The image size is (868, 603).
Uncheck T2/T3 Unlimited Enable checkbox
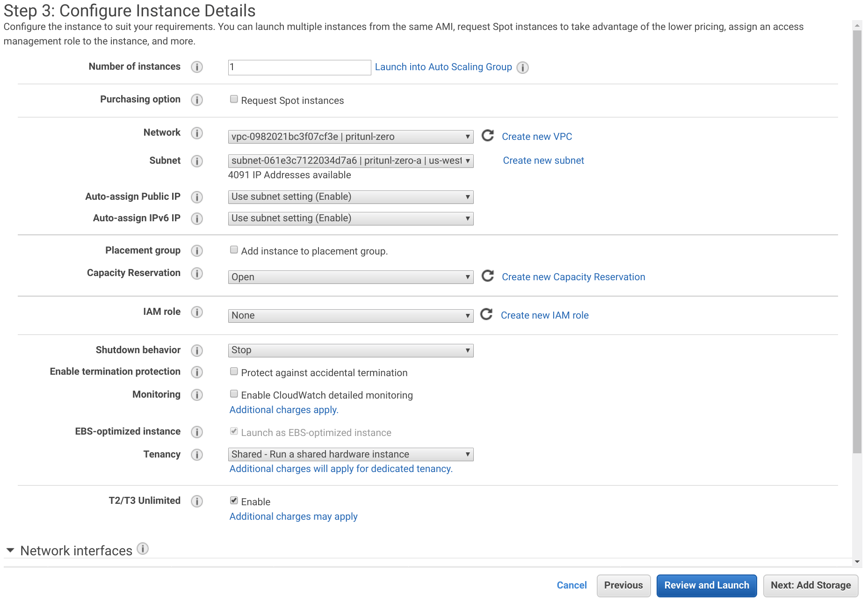(x=234, y=501)
